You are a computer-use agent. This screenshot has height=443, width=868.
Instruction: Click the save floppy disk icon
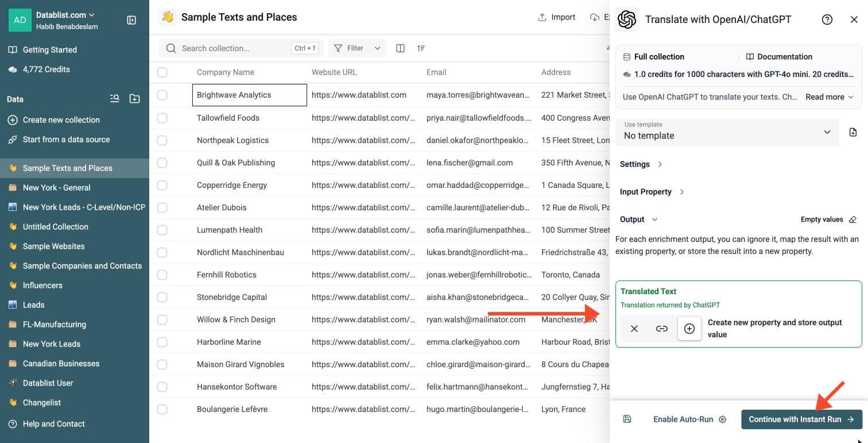pyautogui.click(x=627, y=419)
